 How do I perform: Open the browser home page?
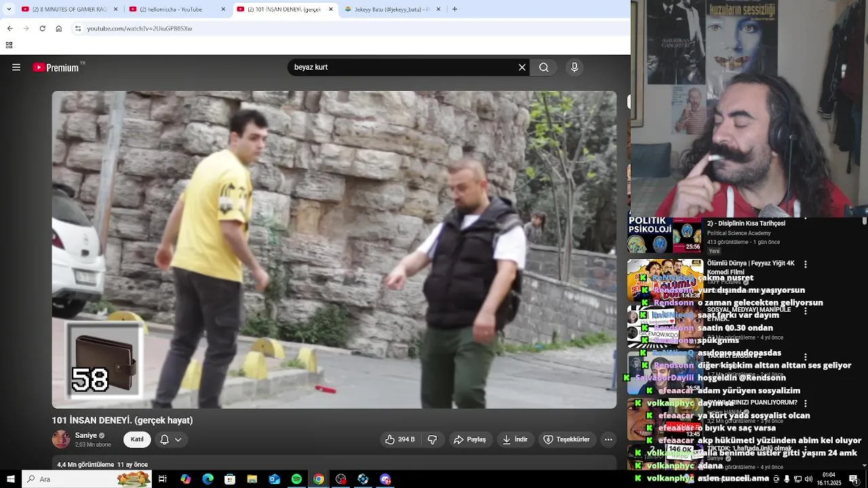point(59,28)
